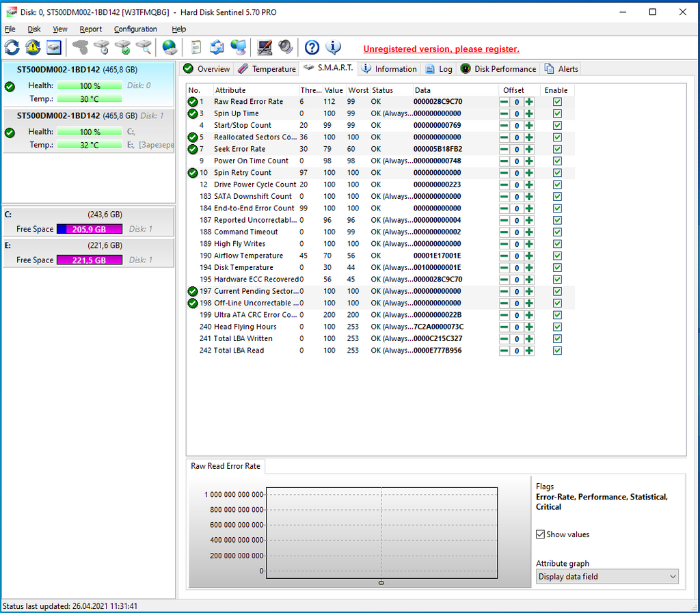This screenshot has width=700, height=613.
Task: Decrease offset for Airflow Temperature
Action: pos(504,256)
